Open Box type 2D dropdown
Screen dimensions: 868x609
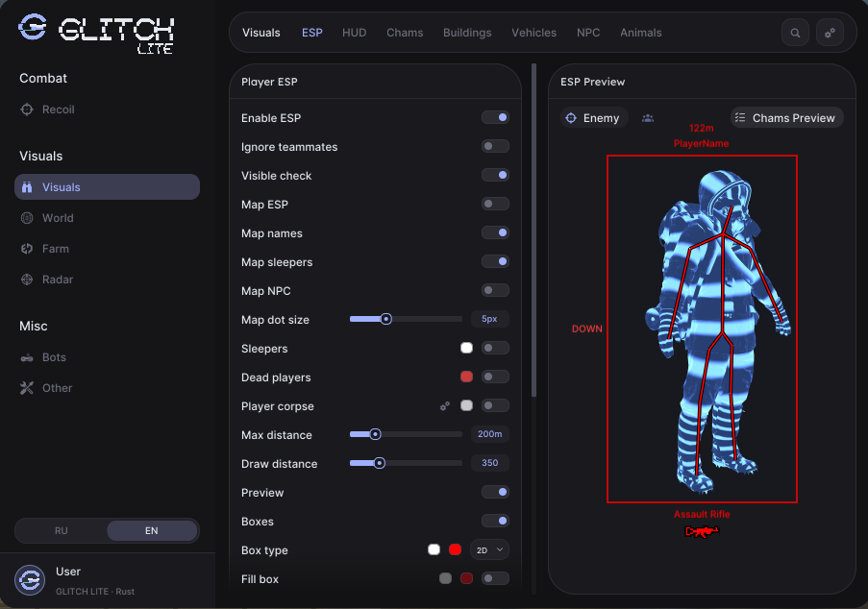489,549
